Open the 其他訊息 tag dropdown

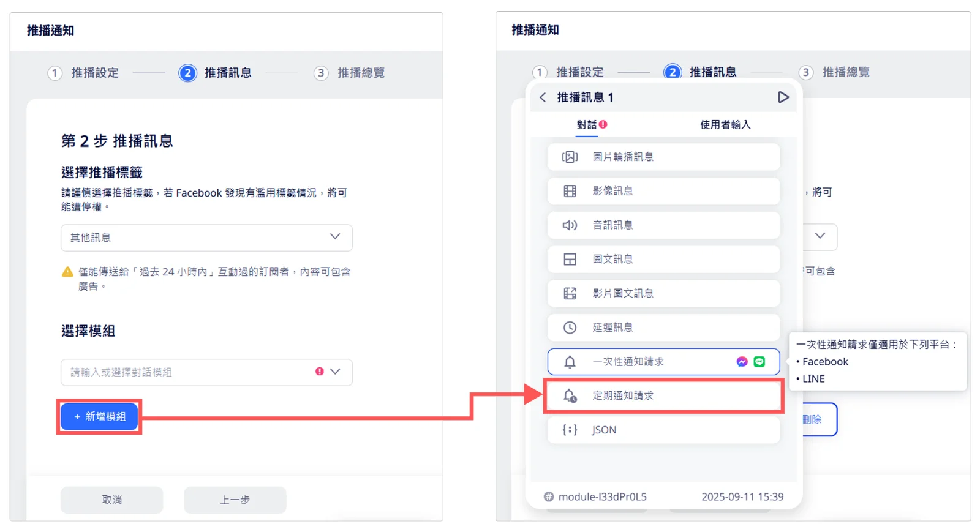[x=206, y=238]
